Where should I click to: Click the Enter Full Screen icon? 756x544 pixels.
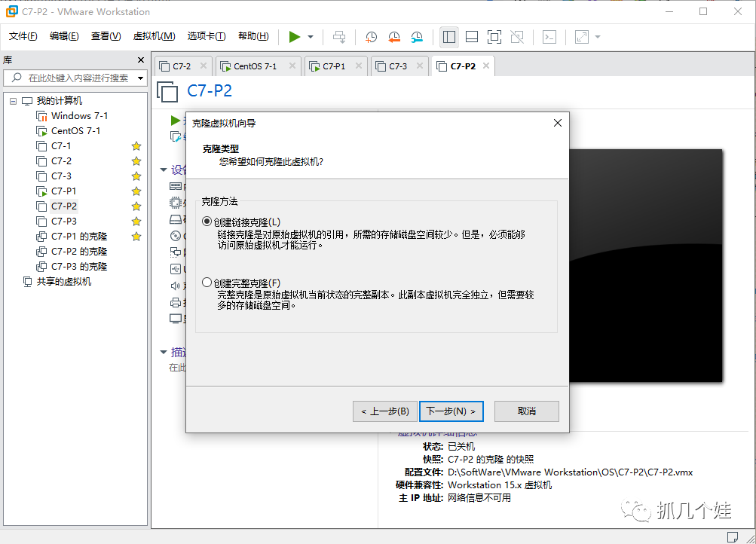pos(494,37)
